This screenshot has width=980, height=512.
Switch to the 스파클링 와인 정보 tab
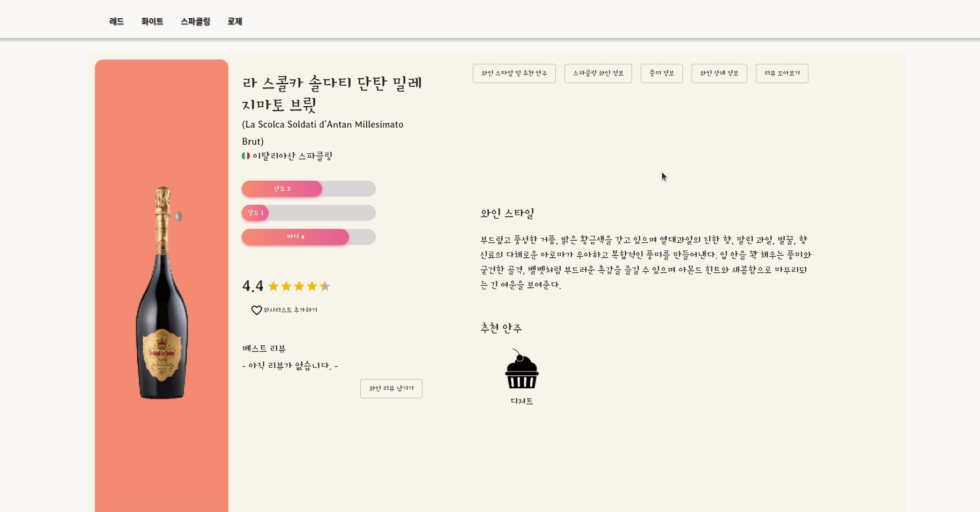coord(598,73)
